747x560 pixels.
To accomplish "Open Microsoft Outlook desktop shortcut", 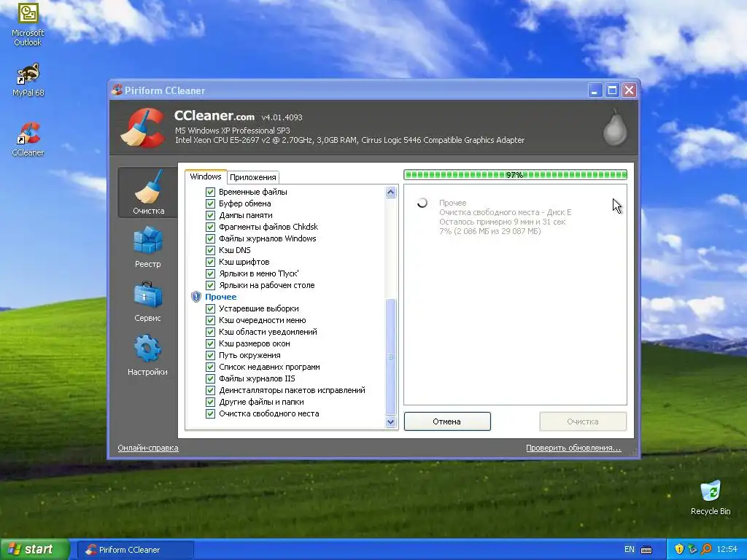I will [x=28, y=24].
